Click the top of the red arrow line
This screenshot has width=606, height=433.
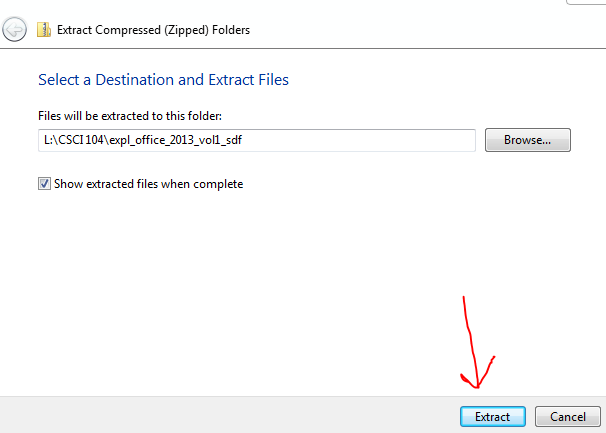pyautogui.click(x=463, y=299)
